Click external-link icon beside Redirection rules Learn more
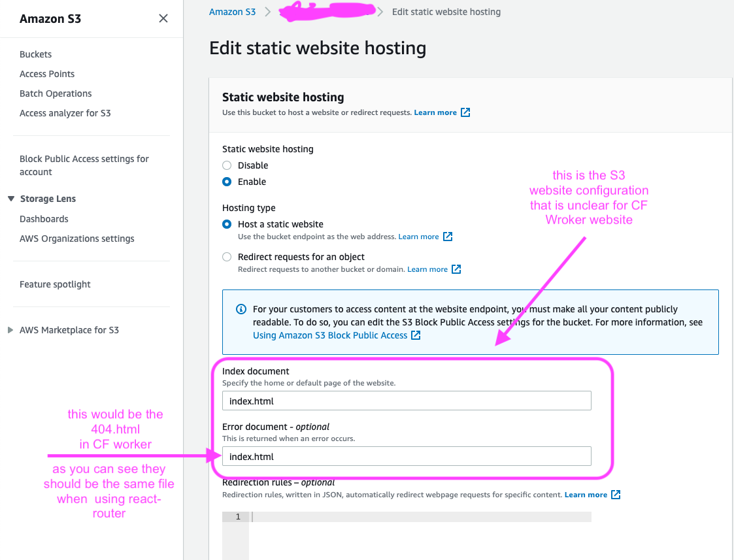This screenshot has width=734, height=560. point(615,495)
